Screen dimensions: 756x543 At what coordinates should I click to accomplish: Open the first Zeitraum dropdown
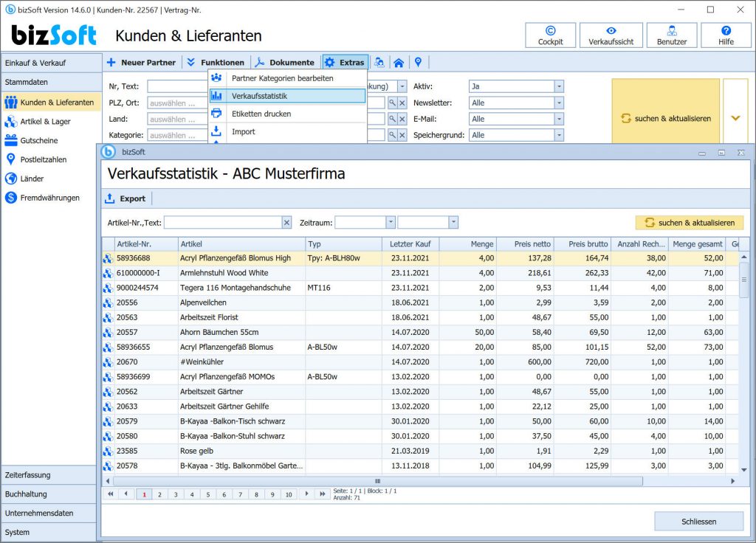(391, 223)
